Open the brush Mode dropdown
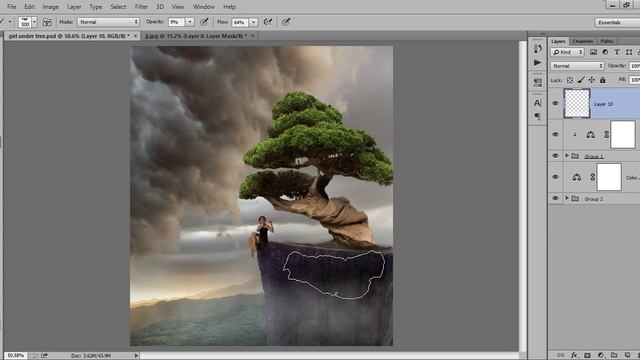The image size is (640, 360). coord(108,22)
